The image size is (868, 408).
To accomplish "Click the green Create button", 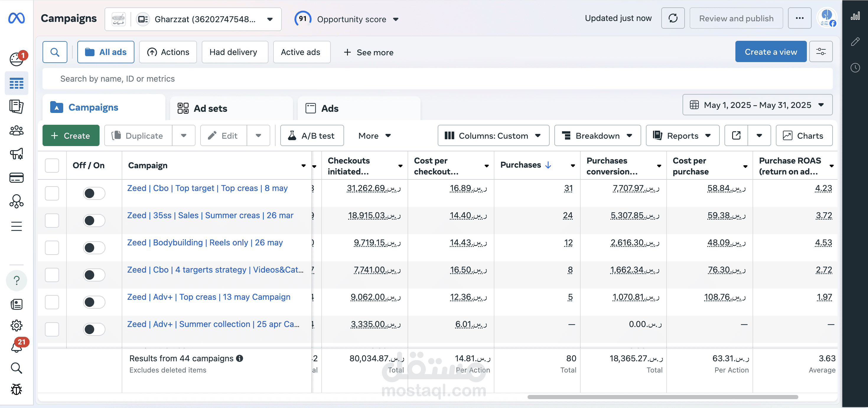I will 71,135.
